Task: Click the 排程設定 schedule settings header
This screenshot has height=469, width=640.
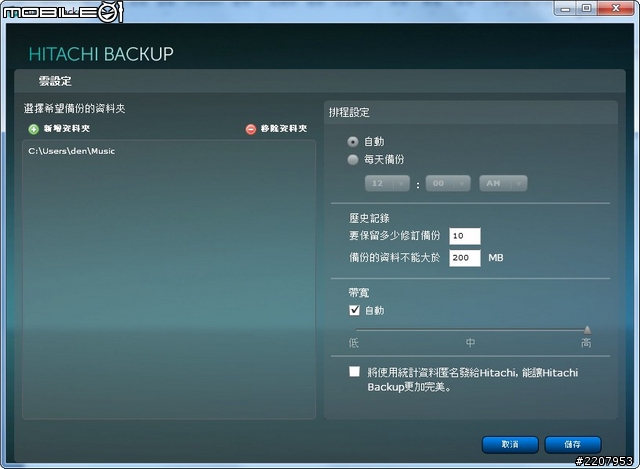Action: point(349,112)
